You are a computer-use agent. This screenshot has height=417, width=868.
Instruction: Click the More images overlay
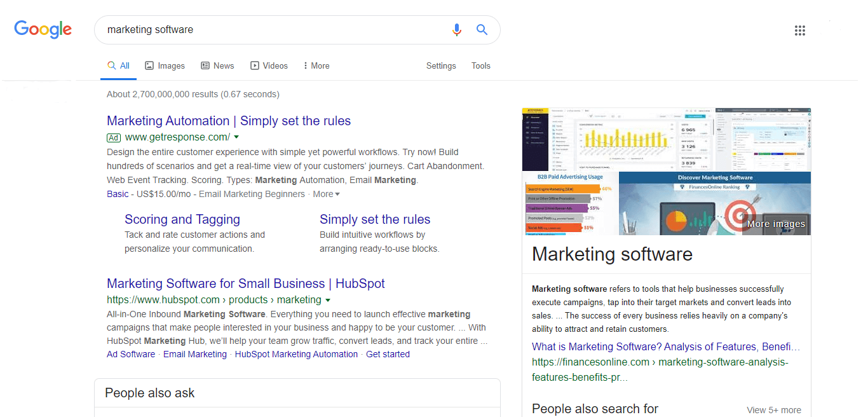(x=775, y=224)
